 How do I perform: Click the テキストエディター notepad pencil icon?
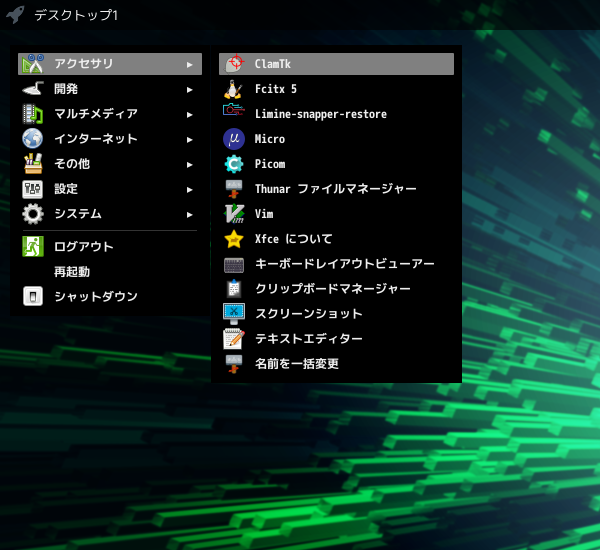pyautogui.click(x=234, y=339)
